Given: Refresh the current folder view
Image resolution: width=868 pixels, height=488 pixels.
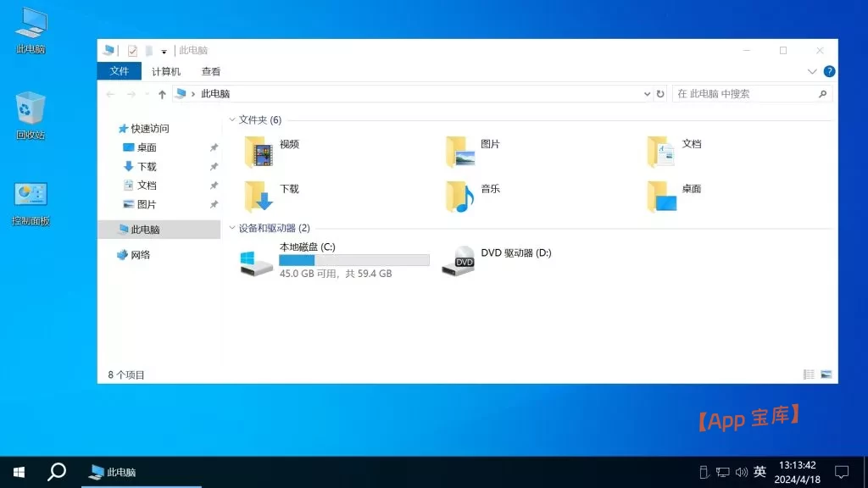Looking at the screenshot, I should tap(661, 93).
